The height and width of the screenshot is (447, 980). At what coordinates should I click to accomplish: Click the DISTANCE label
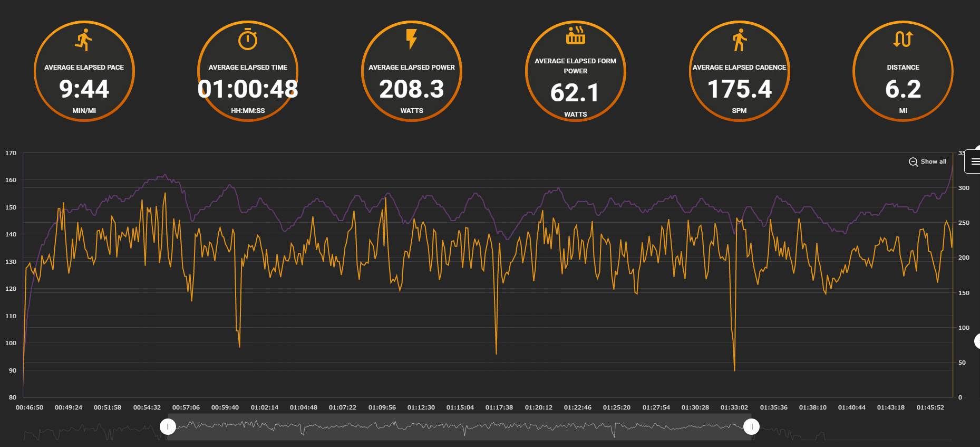tap(903, 68)
